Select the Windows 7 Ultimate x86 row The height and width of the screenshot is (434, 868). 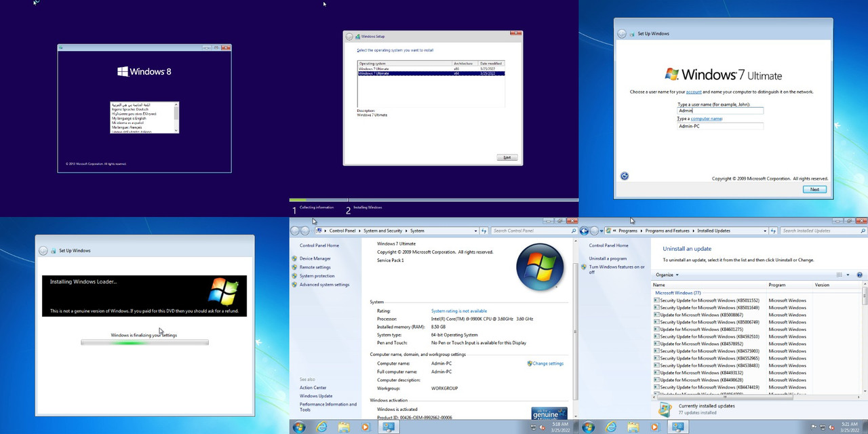[x=431, y=69]
